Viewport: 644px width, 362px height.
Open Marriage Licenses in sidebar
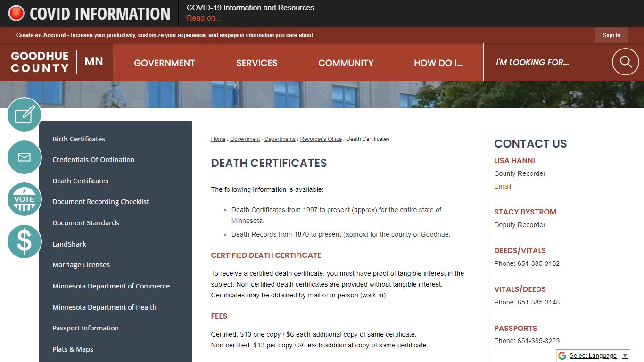coord(81,265)
